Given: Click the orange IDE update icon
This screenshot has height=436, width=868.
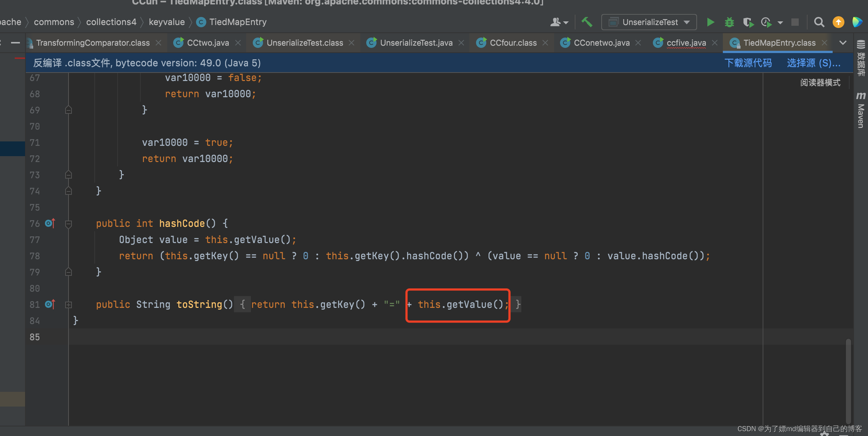Looking at the screenshot, I should coord(838,22).
